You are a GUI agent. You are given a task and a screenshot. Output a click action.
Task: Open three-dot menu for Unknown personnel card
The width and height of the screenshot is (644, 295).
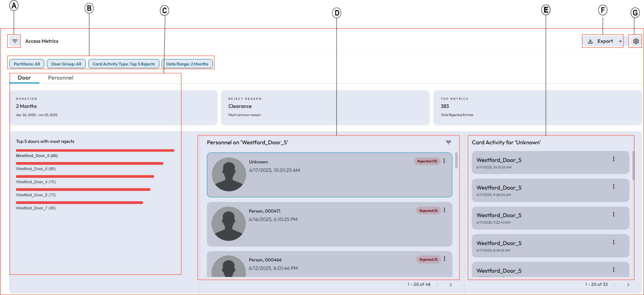tap(444, 161)
